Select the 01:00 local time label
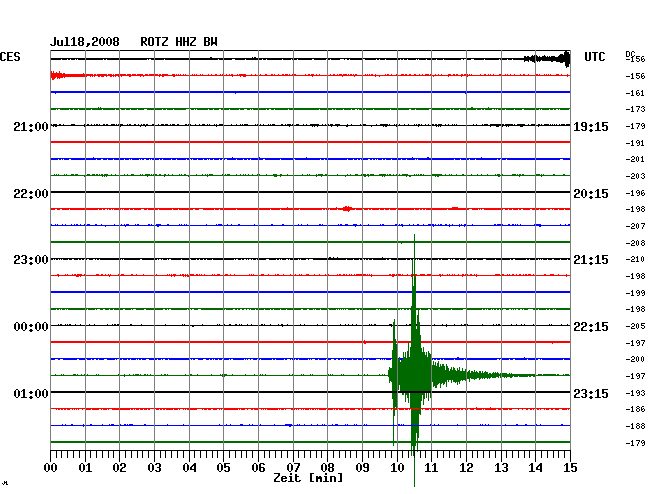Viewport: 650px width, 494px height. pos(31,393)
